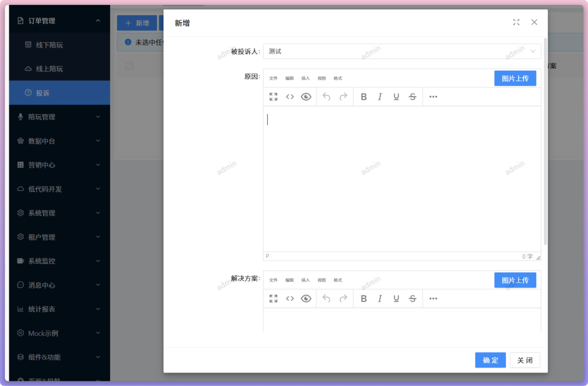Open the 投诉 section in the sidebar
The height and width of the screenshot is (386, 588).
tap(60, 93)
